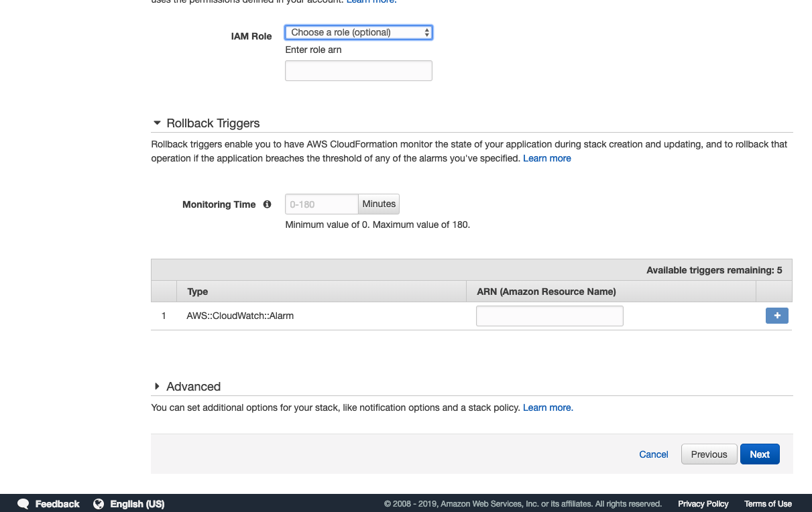Show Monitoring Time info icon
The height and width of the screenshot is (512, 812).
[267, 204]
